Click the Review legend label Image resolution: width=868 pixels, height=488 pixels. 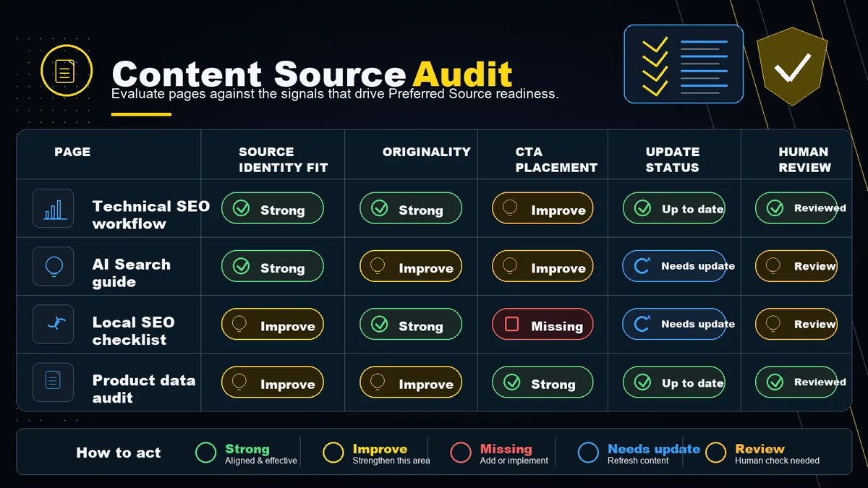point(759,449)
